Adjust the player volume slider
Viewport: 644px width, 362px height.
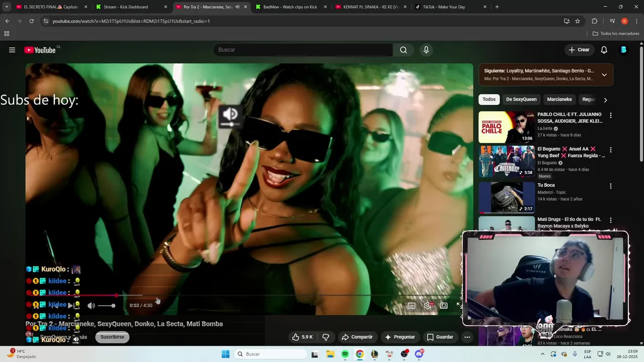pos(106,306)
